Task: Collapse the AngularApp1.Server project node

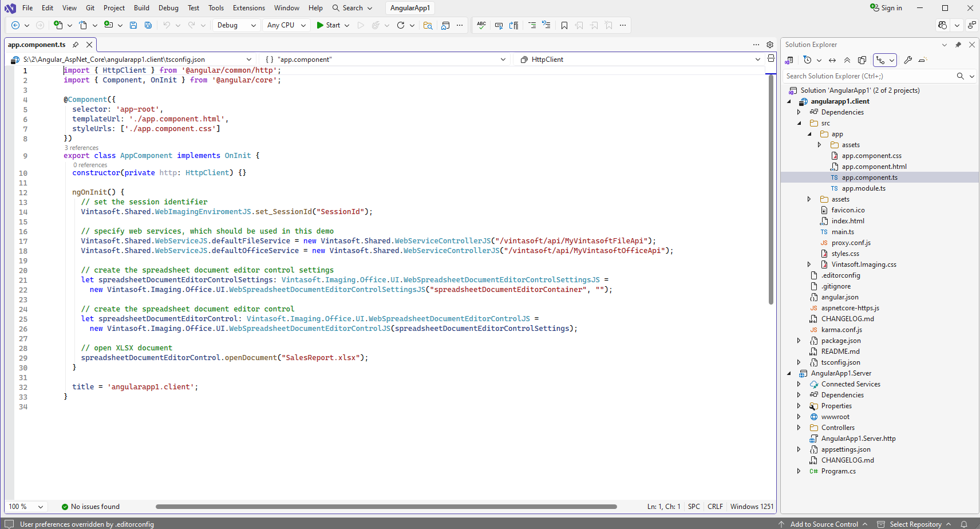Action: (x=789, y=373)
